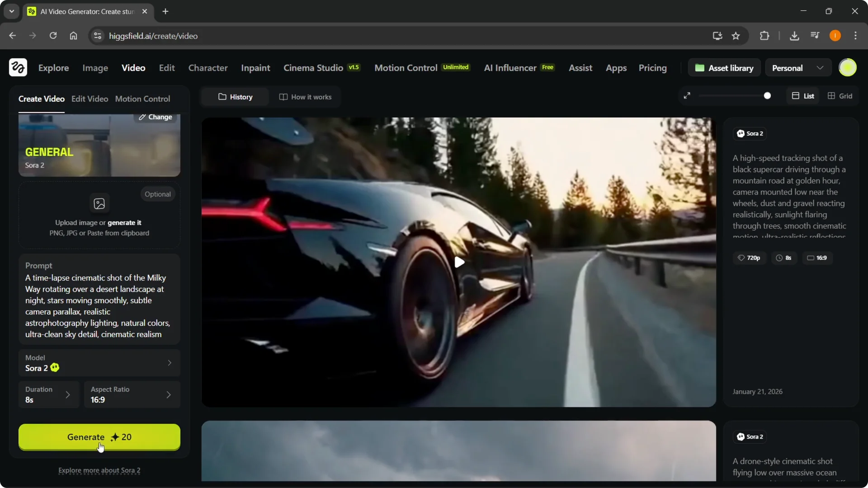Click the upload image icon
Image resolution: width=868 pixels, height=488 pixels.
click(99, 203)
